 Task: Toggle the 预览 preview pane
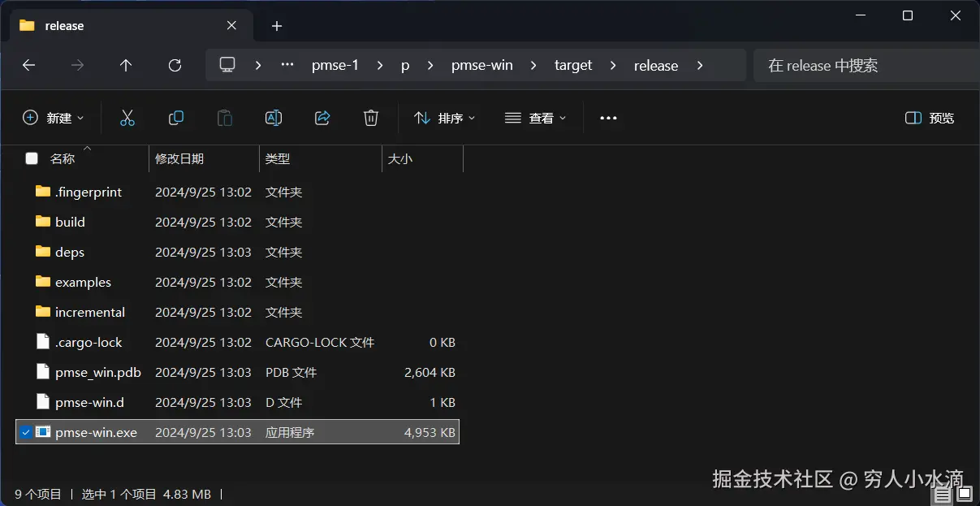click(x=930, y=118)
